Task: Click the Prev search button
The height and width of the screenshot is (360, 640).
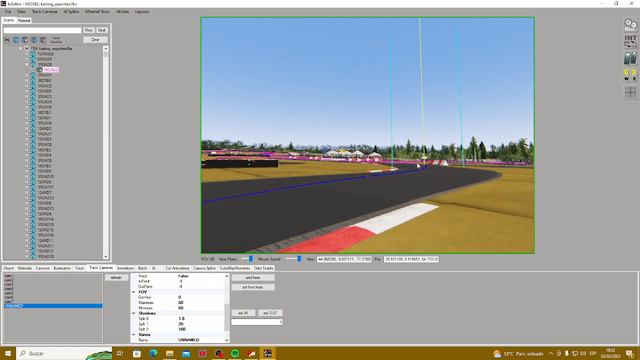Action: (89, 30)
